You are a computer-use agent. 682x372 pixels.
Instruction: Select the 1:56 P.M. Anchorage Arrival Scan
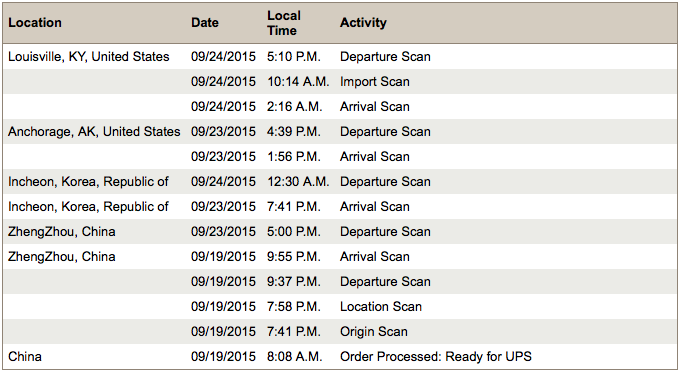pyautogui.click(x=340, y=157)
